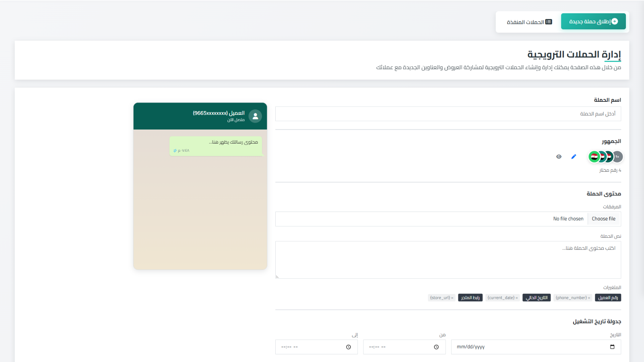Click the clock icon in the من time field
Viewport: 644px width, 362px height.
(436, 347)
